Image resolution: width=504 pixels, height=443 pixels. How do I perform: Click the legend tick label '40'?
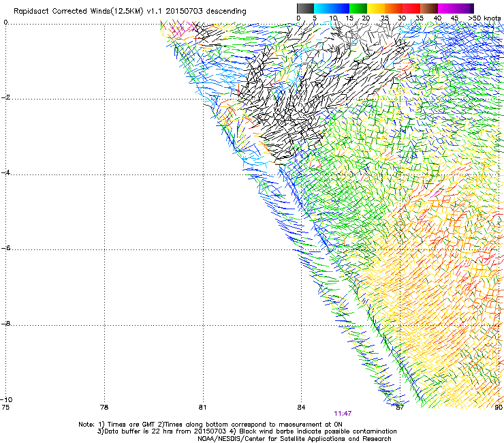437,18
